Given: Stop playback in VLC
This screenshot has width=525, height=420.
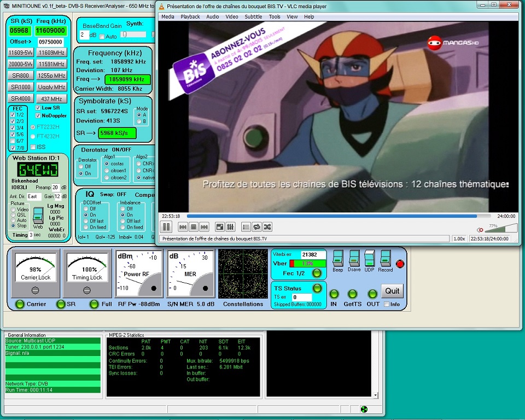Looking at the screenshot, I should 194,227.
